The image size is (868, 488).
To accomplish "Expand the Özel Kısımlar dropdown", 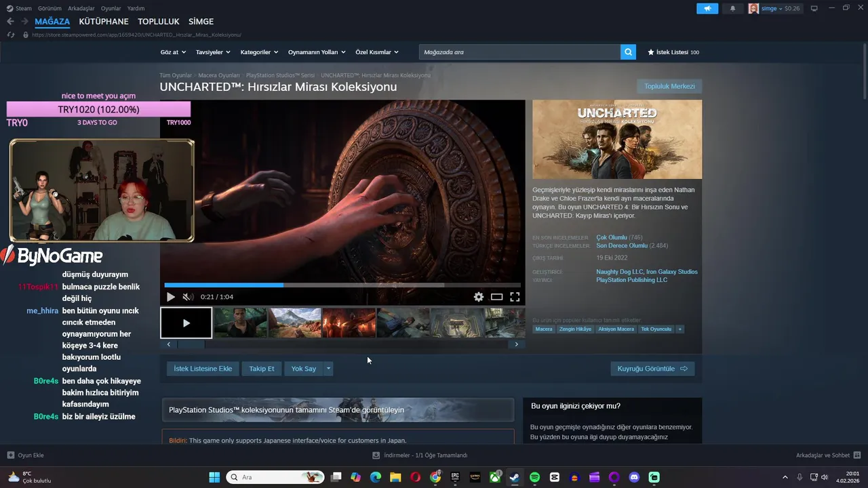I will click(377, 52).
